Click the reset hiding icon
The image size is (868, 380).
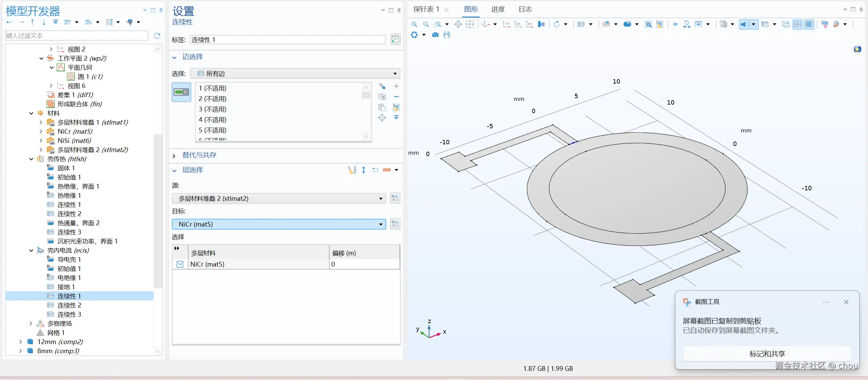(687, 24)
